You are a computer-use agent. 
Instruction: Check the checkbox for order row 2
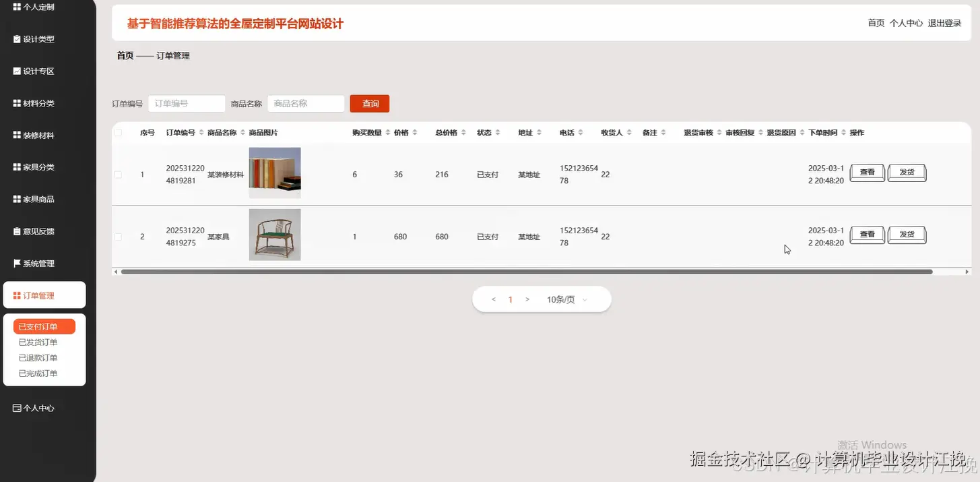[118, 236]
